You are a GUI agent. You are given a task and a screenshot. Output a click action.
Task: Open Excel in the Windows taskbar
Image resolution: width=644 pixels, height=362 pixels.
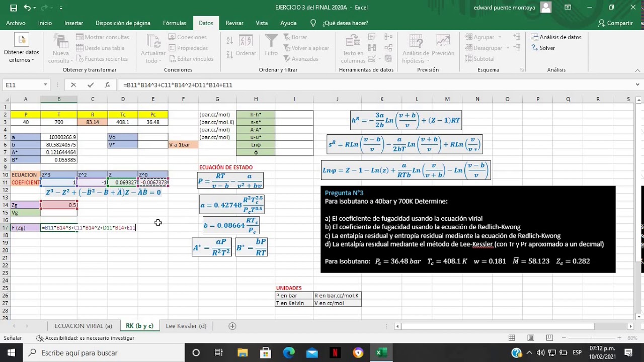(x=382, y=352)
